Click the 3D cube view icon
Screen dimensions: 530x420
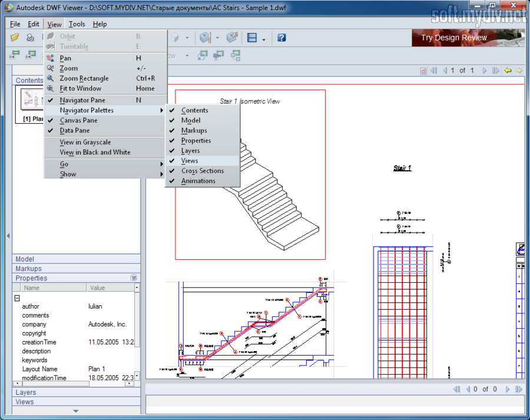pos(175,37)
